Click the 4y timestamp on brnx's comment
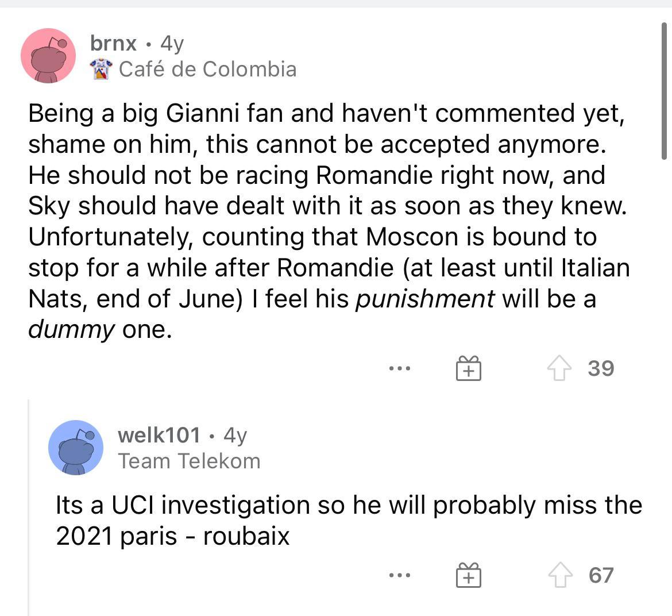Viewport: 672px width, 616px height. [172, 43]
